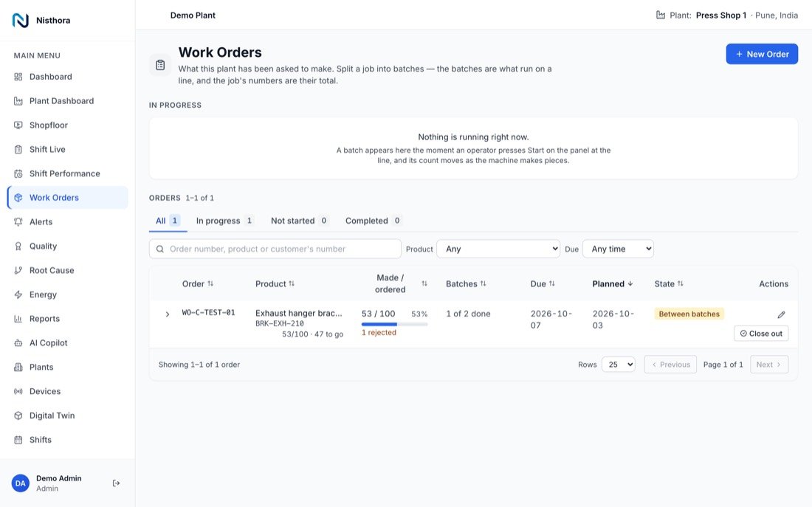
Task: Sort by the Batches column
Action: pyautogui.click(x=466, y=284)
